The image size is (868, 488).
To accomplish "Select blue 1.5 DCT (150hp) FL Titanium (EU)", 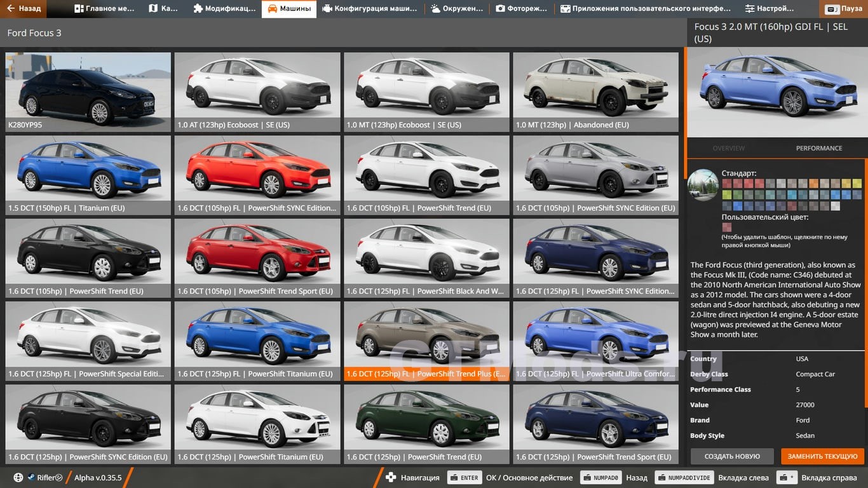I will 88,175.
